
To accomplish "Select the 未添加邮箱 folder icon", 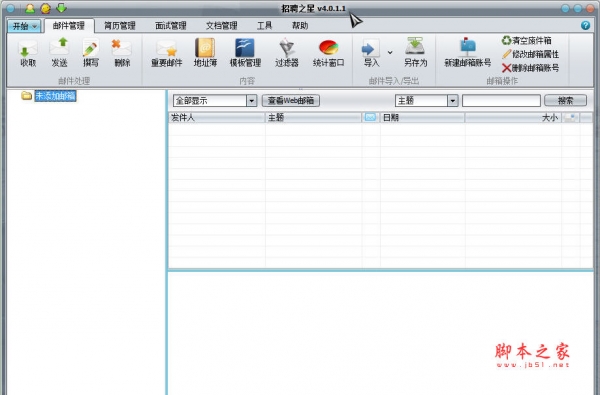I will point(26,95).
